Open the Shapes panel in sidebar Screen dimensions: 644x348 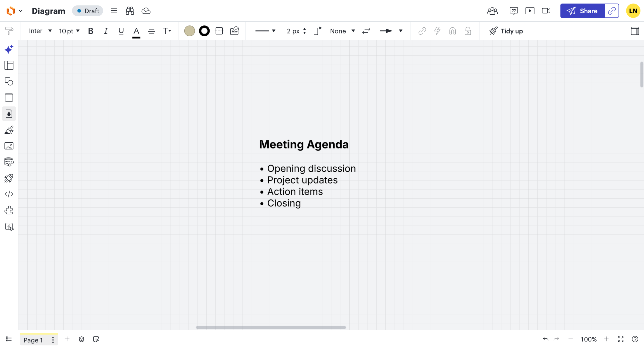click(x=9, y=82)
